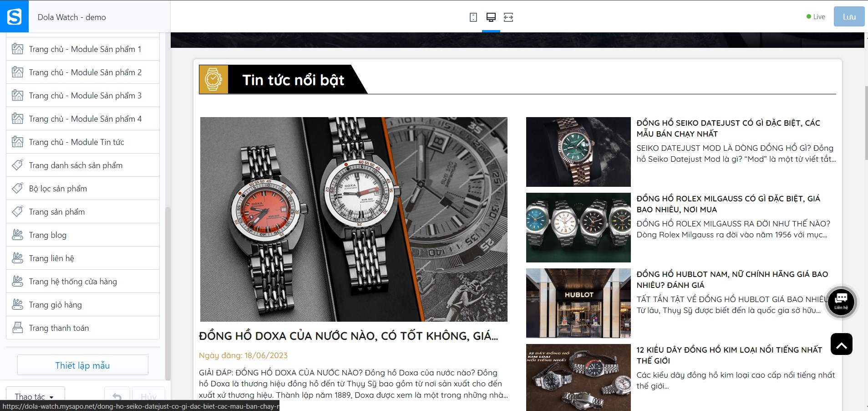Click the metal watch bands thumbnail
868x411 pixels.
[x=578, y=377]
